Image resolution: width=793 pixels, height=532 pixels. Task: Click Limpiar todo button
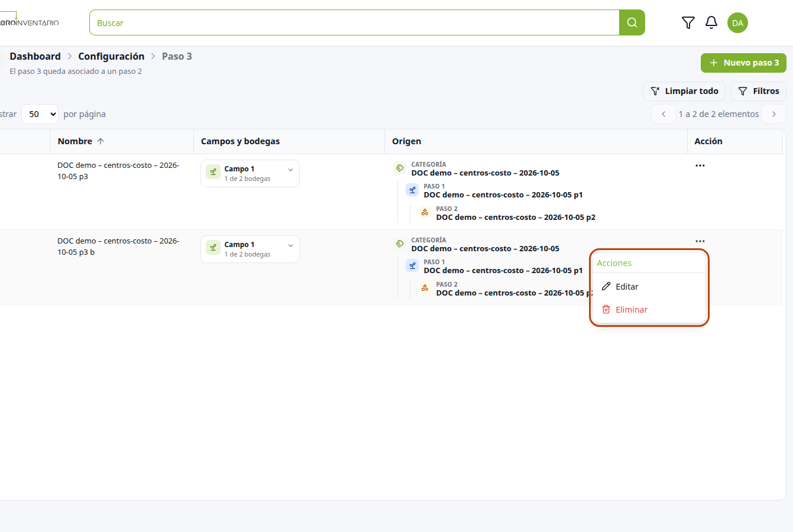[x=684, y=91]
